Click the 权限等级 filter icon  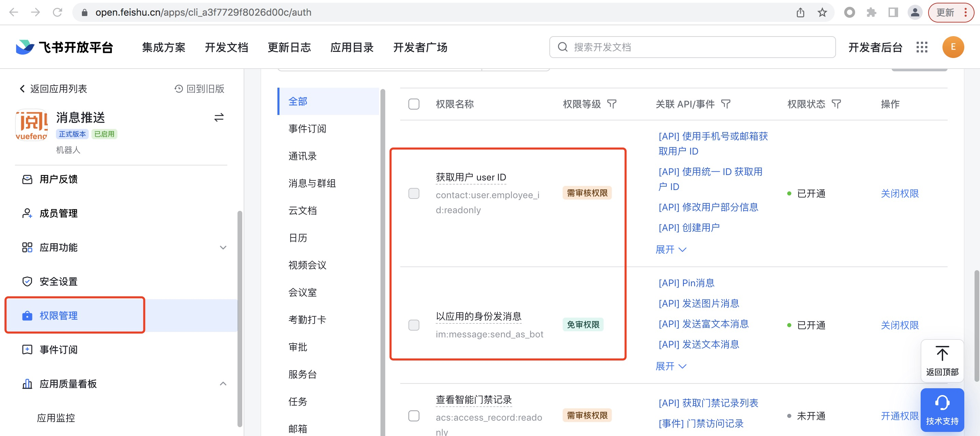pyautogui.click(x=611, y=104)
